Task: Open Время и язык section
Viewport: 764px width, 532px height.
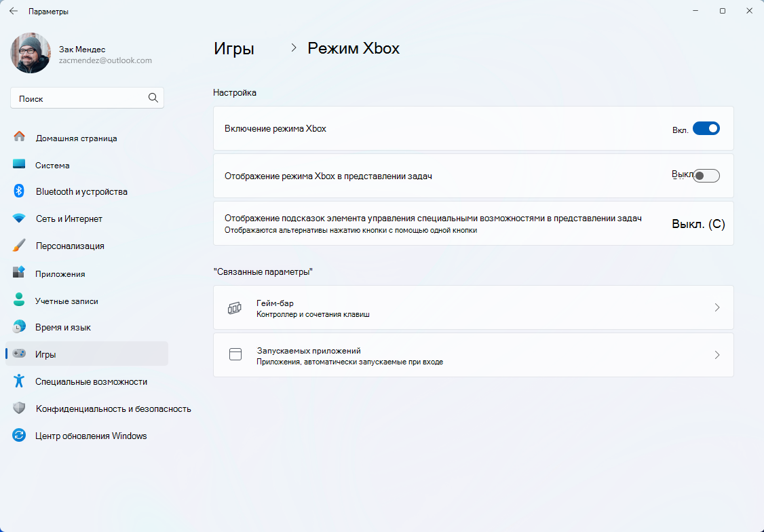Action: click(x=87, y=327)
